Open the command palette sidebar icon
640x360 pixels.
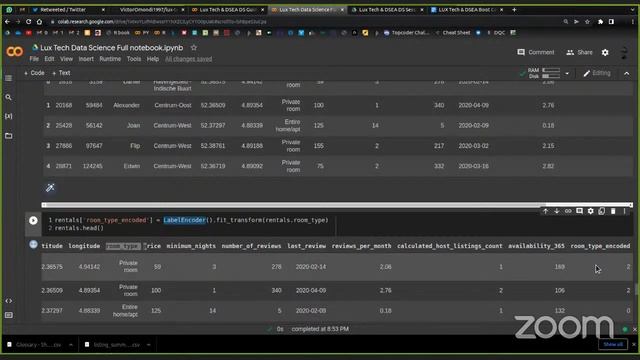(9, 315)
